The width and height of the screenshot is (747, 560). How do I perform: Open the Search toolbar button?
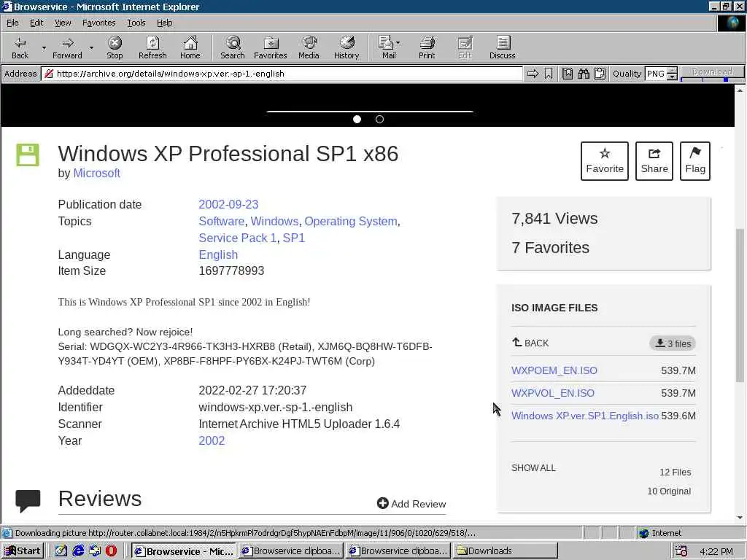[233, 47]
